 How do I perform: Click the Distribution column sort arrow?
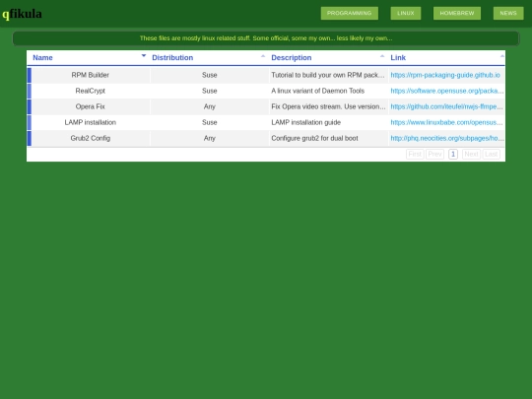pyautogui.click(x=263, y=56)
